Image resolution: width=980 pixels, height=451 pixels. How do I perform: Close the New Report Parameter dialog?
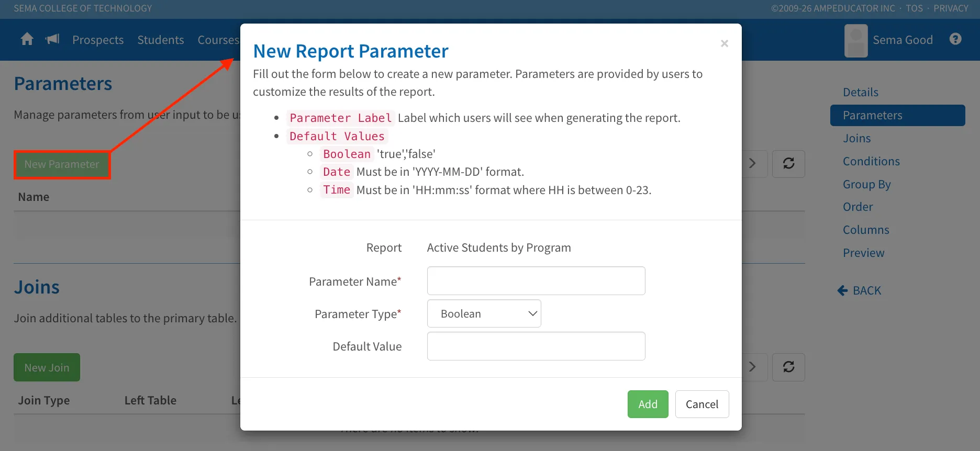(725, 43)
